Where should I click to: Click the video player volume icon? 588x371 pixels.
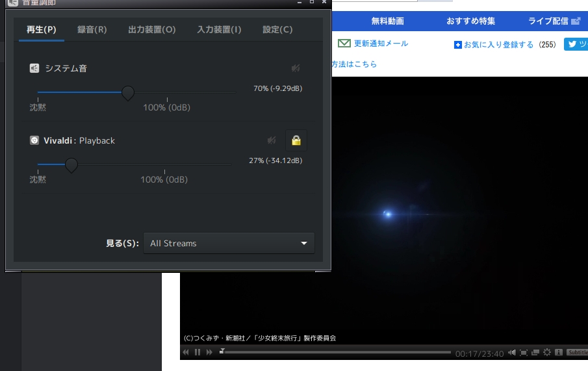point(512,352)
